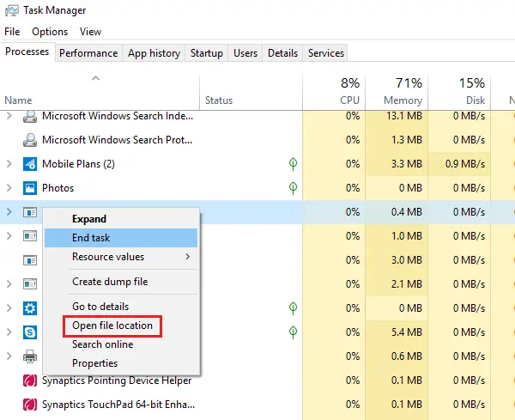Expand the Microsoft Windows Search Indexer row
The image size is (515, 420).
click(x=9, y=116)
